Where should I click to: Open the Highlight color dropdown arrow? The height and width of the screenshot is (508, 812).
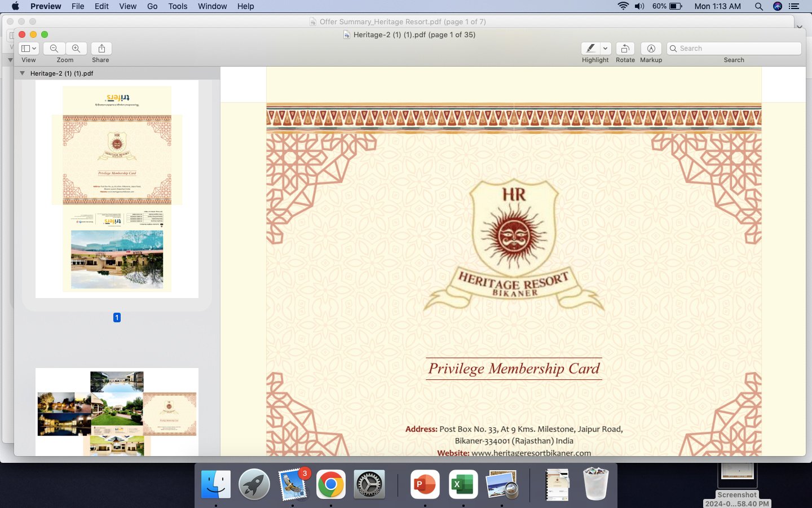point(606,49)
